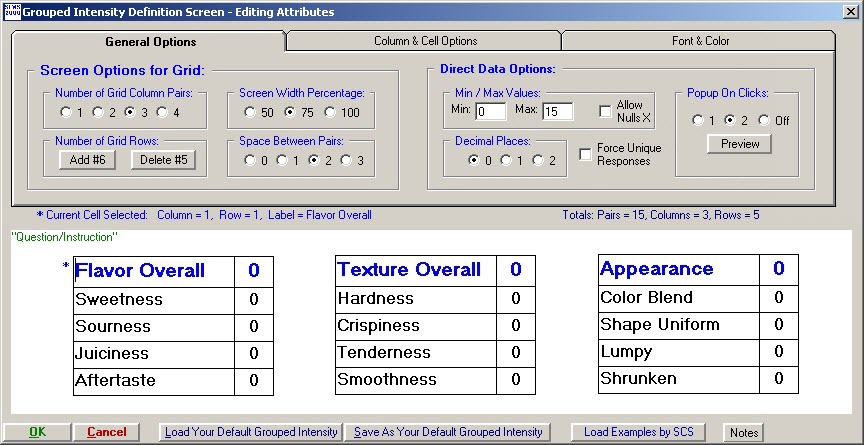Image resolution: width=864 pixels, height=445 pixels.
Task: Set screen width percentage to 100
Action: click(x=330, y=112)
